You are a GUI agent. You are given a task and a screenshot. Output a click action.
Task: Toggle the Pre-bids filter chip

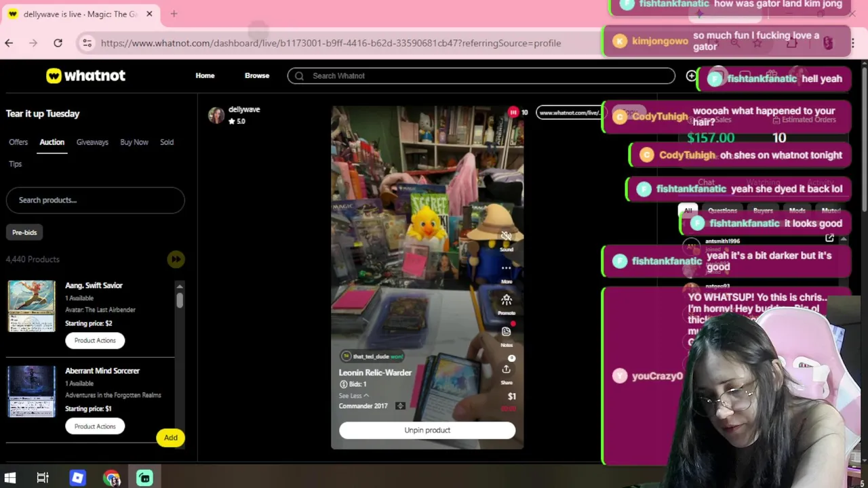(x=24, y=232)
